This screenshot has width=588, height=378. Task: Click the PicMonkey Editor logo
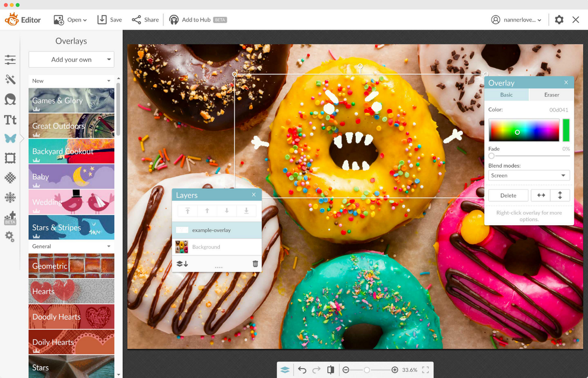pos(23,20)
